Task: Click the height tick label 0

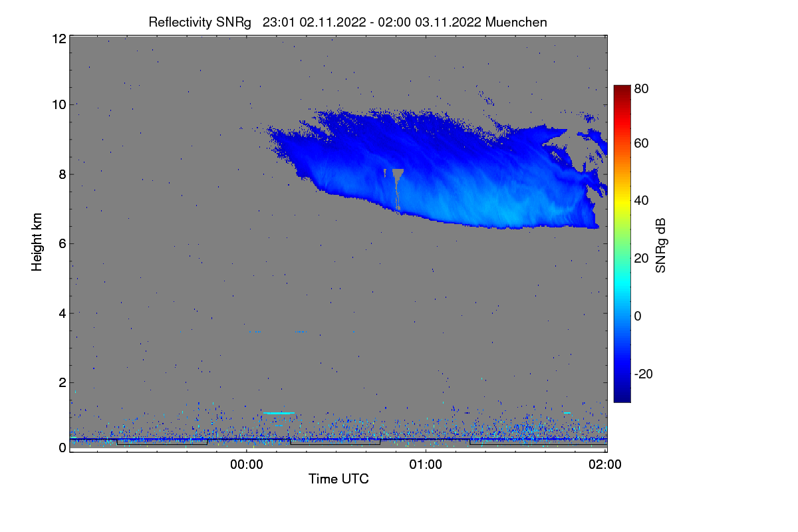Action: point(63,448)
